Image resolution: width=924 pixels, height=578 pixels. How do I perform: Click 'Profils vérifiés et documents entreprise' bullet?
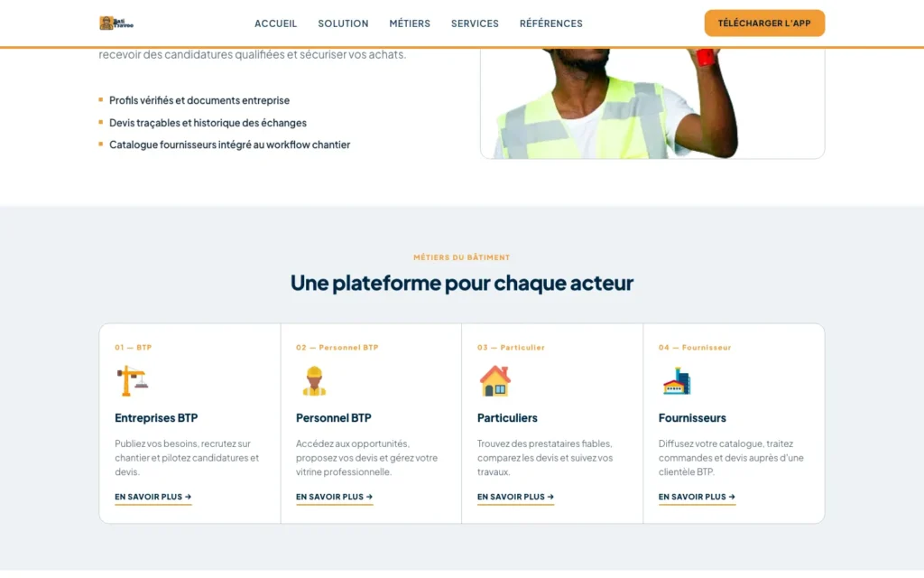tap(199, 100)
